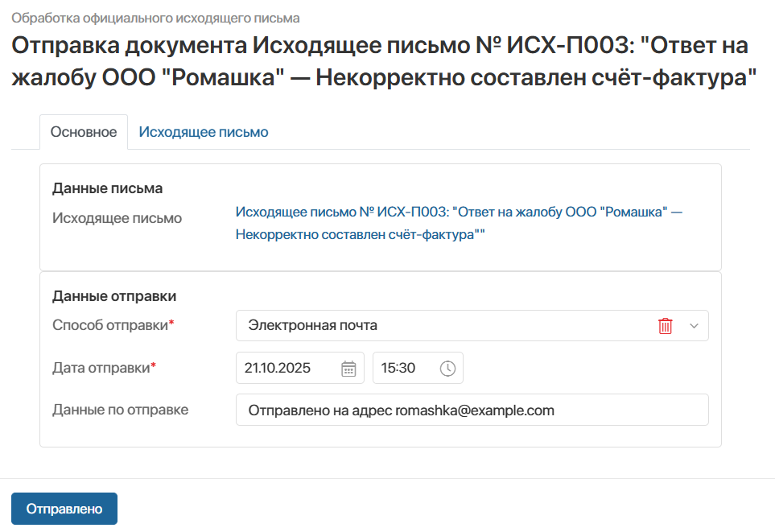The image size is (775, 532).
Task: Focus the Данные по отправке text field
Action: click(x=472, y=410)
